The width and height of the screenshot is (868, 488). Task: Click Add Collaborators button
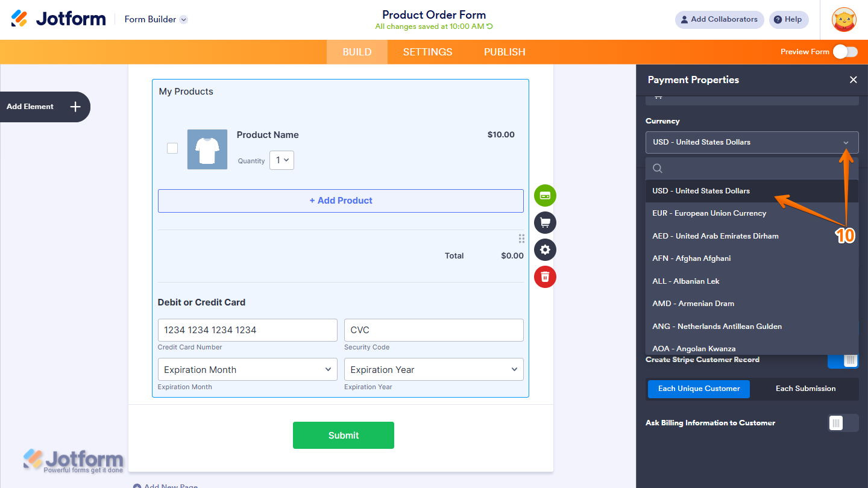click(x=719, y=19)
